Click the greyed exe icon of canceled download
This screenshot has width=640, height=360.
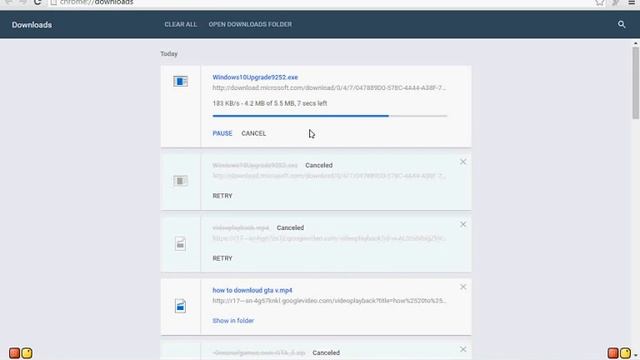tap(180, 181)
